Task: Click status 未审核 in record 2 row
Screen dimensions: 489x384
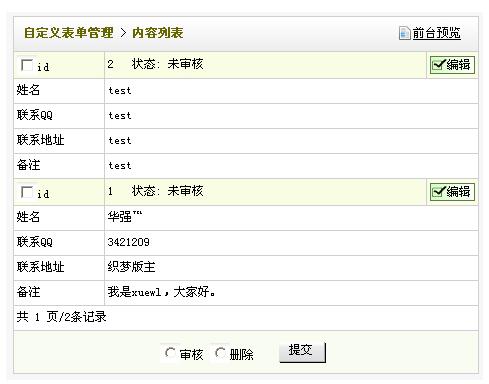Action: (x=185, y=64)
